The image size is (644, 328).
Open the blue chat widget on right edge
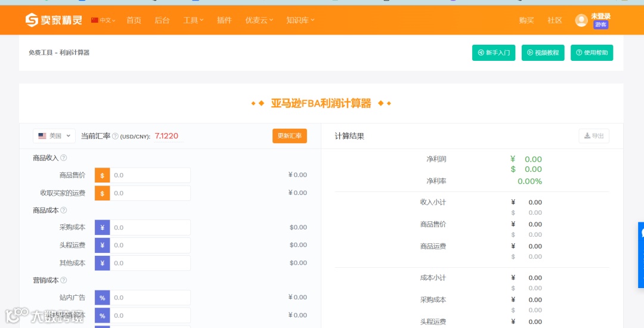(x=641, y=255)
